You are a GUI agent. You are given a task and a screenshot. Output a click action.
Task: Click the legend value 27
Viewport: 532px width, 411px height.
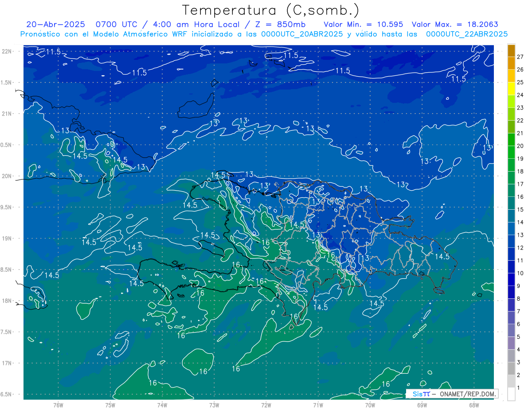coord(520,57)
